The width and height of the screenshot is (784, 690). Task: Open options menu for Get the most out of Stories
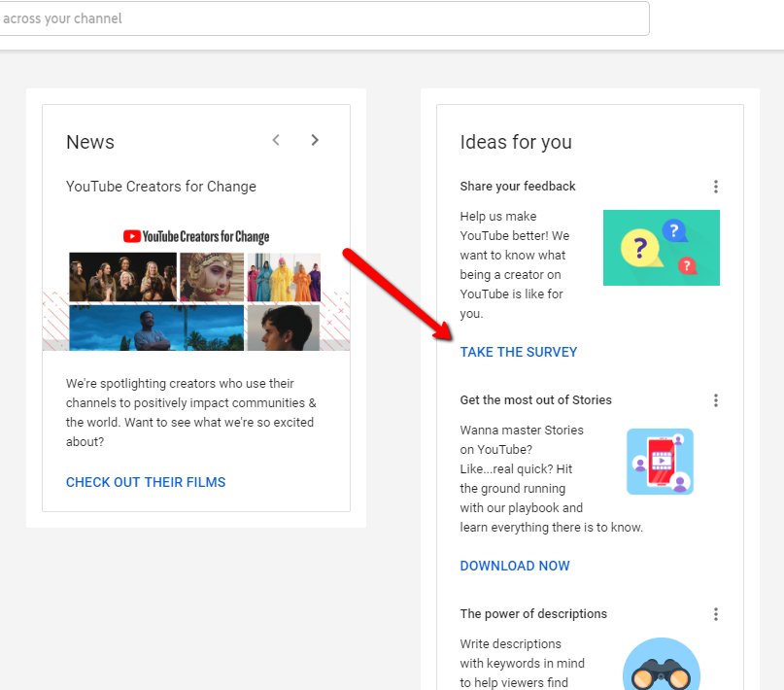[715, 400]
